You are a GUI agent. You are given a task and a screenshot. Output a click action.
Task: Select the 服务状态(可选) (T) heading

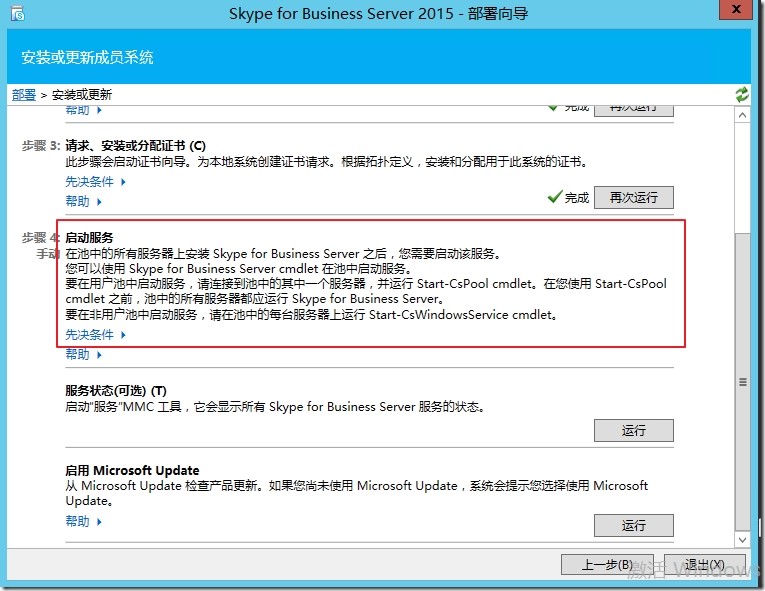[x=116, y=391]
